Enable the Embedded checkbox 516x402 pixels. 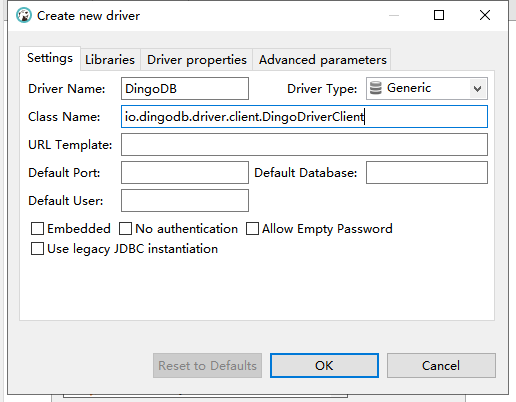(37, 229)
